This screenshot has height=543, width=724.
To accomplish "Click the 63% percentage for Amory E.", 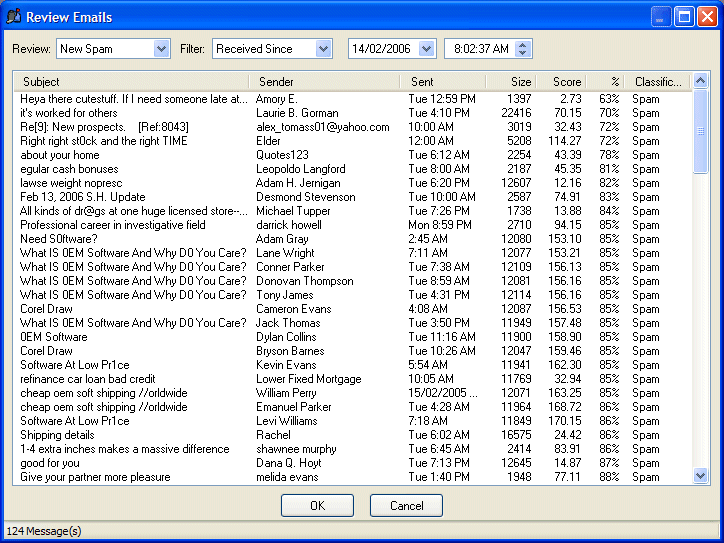I will pyautogui.click(x=609, y=99).
